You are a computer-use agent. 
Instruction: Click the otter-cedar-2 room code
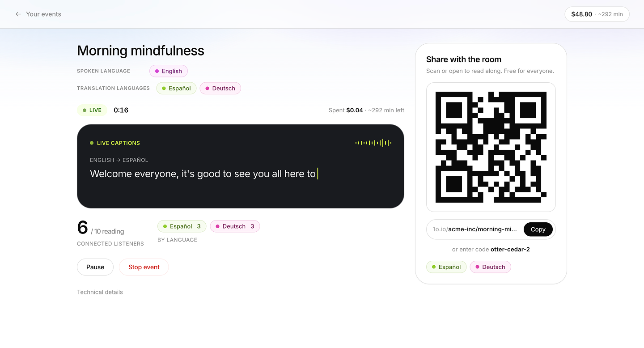pyautogui.click(x=510, y=249)
